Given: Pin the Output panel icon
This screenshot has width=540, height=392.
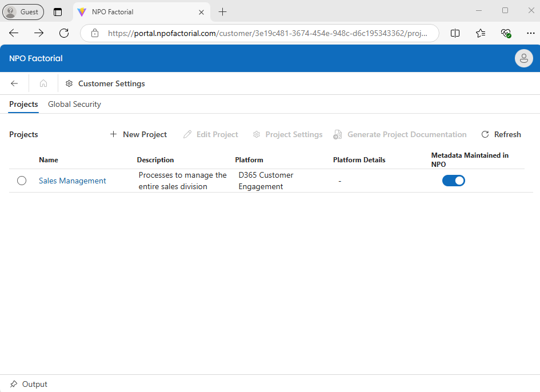Looking at the screenshot, I should pyautogui.click(x=14, y=384).
